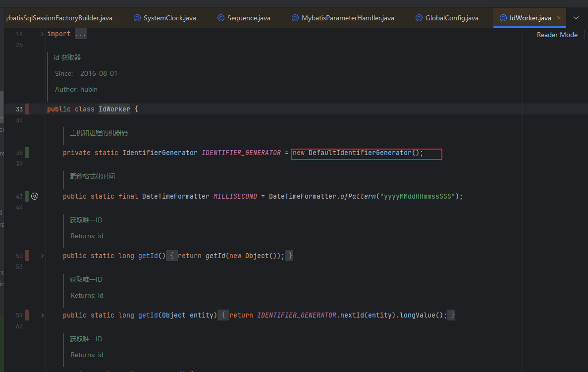Toggle Reader Mode in the editor

tap(557, 35)
